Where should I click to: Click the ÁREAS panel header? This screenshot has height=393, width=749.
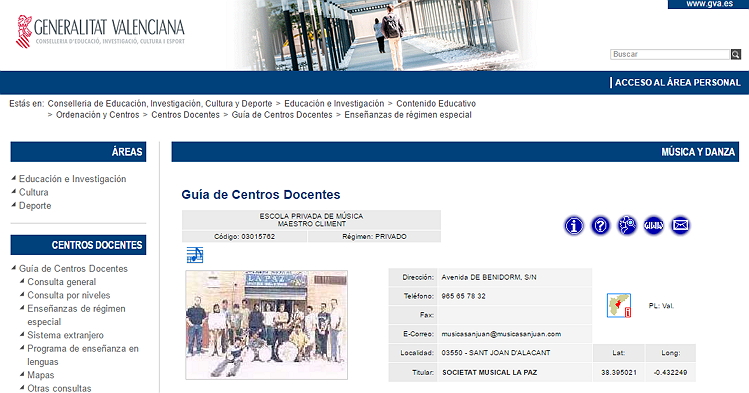[78, 152]
